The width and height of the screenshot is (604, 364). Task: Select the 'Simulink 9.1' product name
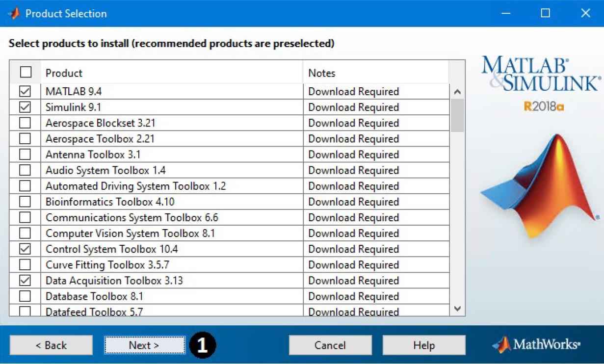point(73,107)
